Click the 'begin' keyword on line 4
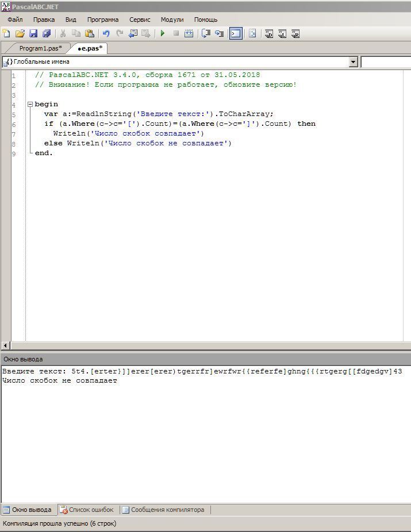The height and width of the screenshot is (532, 411). point(46,104)
